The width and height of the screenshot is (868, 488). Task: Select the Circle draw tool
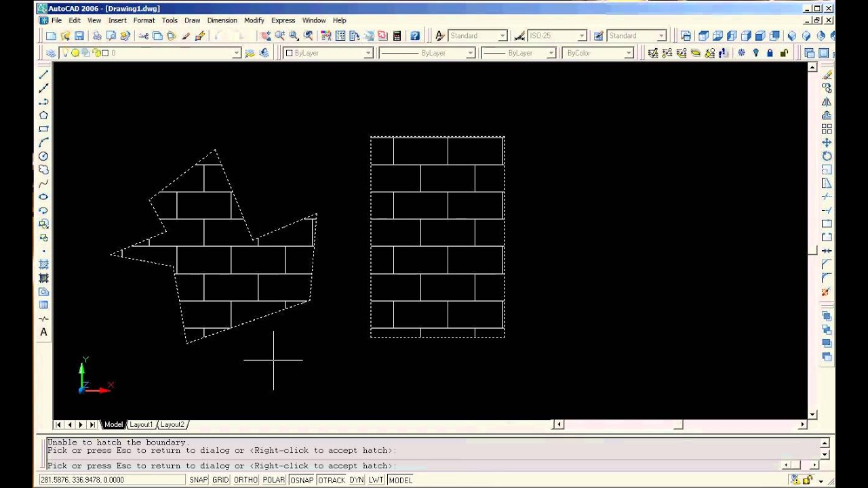(43, 156)
